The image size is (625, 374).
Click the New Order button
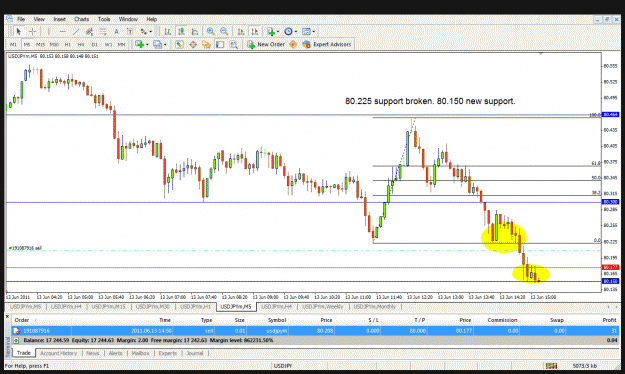click(266, 44)
